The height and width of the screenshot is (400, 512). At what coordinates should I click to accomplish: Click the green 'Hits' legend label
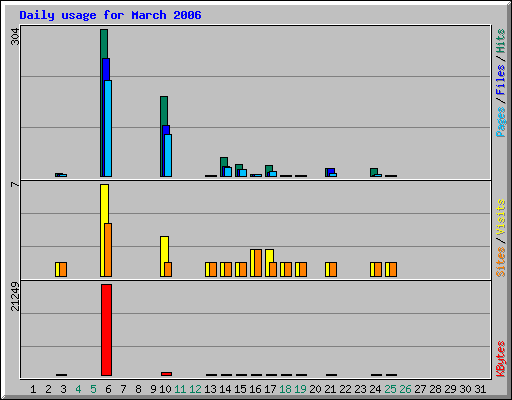(501, 41)
